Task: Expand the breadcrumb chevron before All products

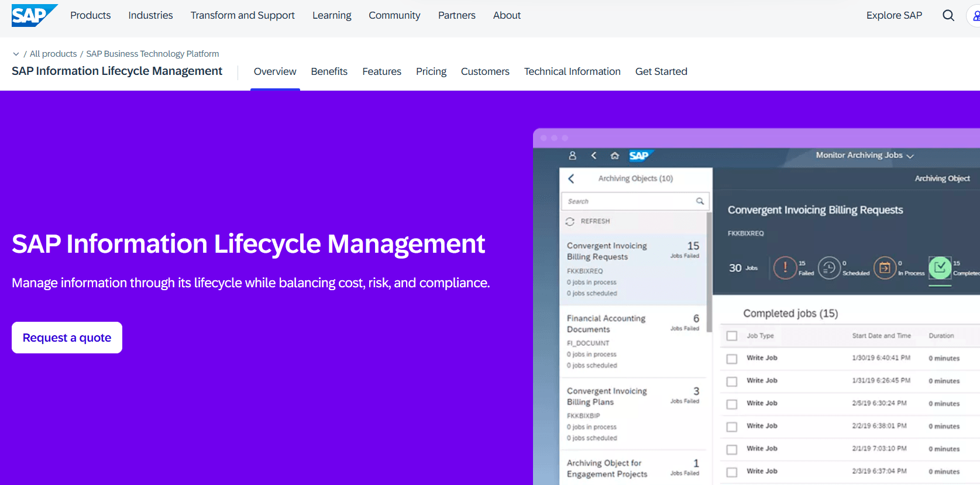Action: click(x=16, y=54)
